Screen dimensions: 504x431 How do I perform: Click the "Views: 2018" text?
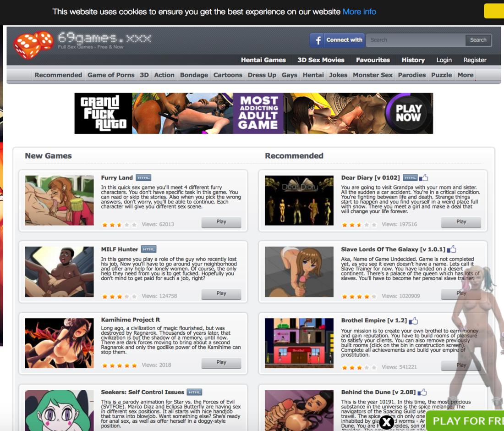(x=156, y=365)
